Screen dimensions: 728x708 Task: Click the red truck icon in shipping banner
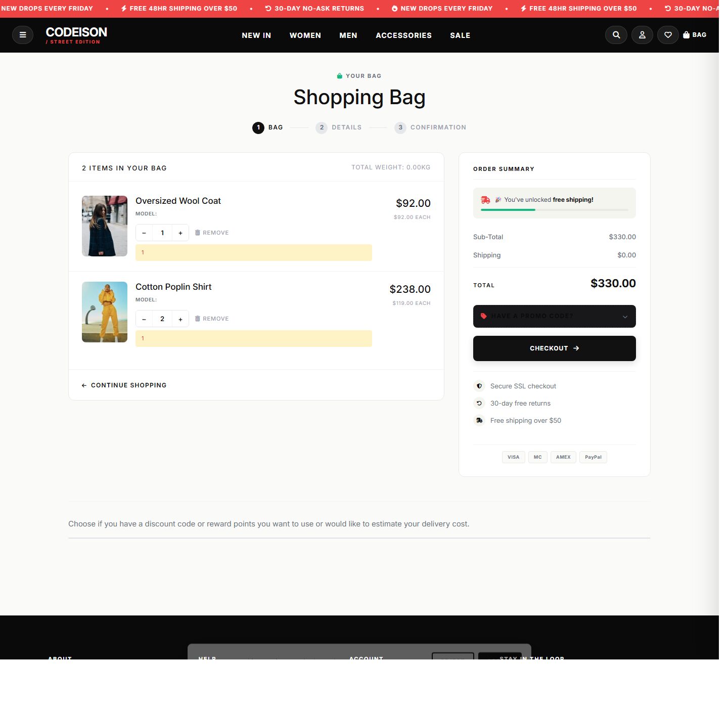485,200
